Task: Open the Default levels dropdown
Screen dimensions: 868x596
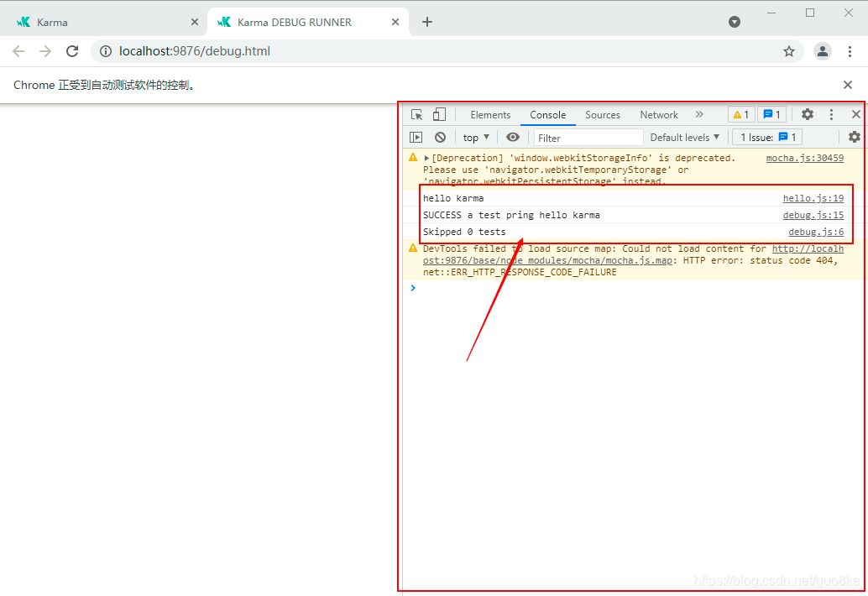Action: (x=684, y=138)
